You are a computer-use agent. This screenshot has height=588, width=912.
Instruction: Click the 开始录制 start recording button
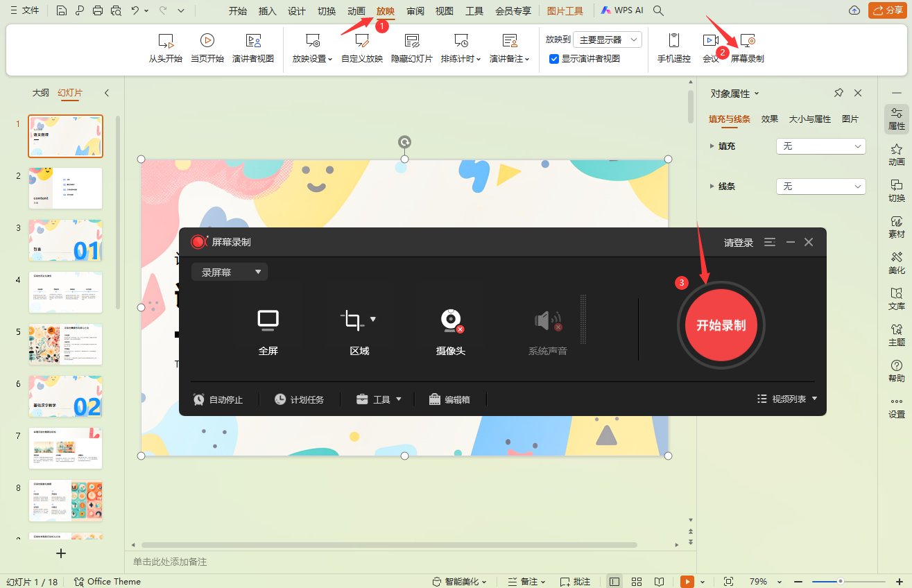[721, 325]
